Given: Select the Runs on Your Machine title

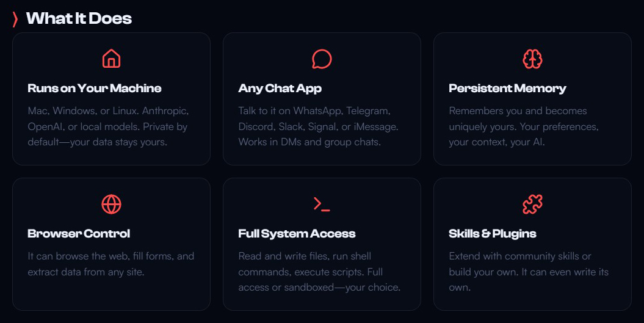Looking at the screenshot, I should 95,88.
